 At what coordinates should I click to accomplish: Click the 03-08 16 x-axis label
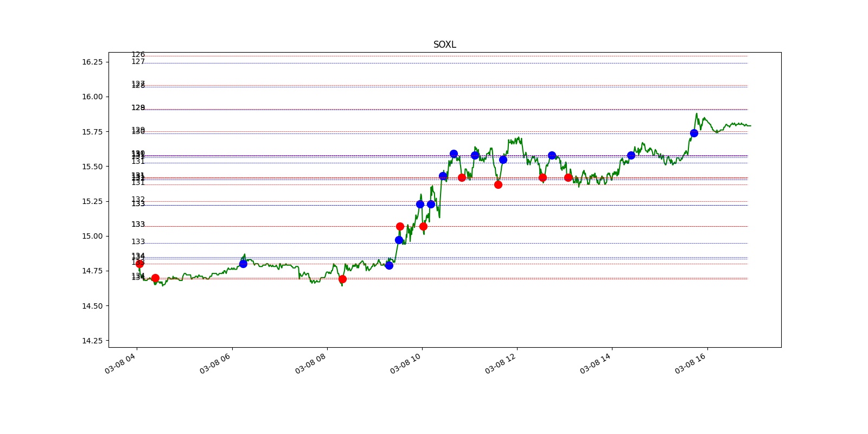[x=691, y=363]
